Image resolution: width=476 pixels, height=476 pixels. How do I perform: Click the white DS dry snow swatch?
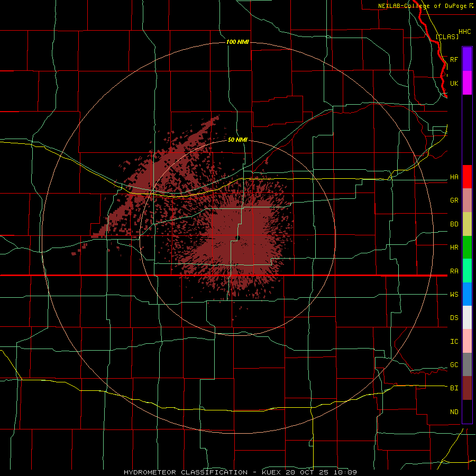point(467,317)
